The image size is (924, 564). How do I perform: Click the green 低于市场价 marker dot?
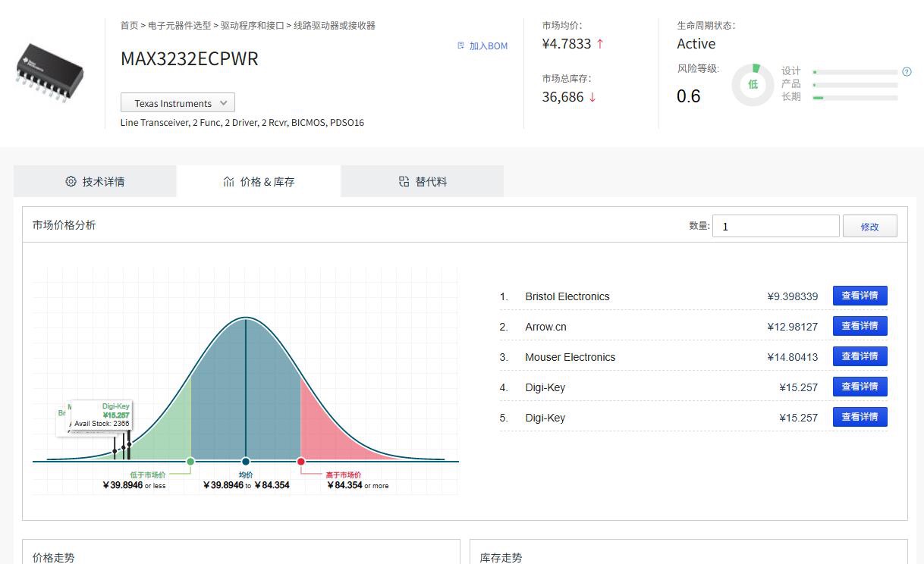[x=190, y=461]
